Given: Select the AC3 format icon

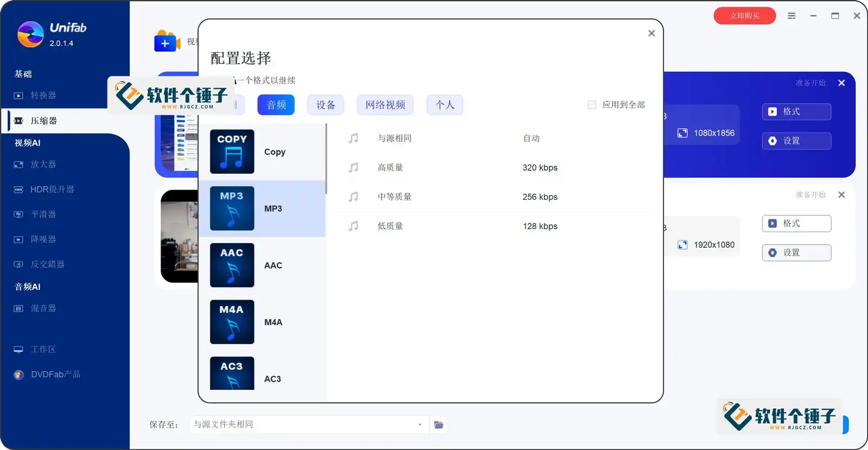Looking at the screenshot, I should point(232,375).
